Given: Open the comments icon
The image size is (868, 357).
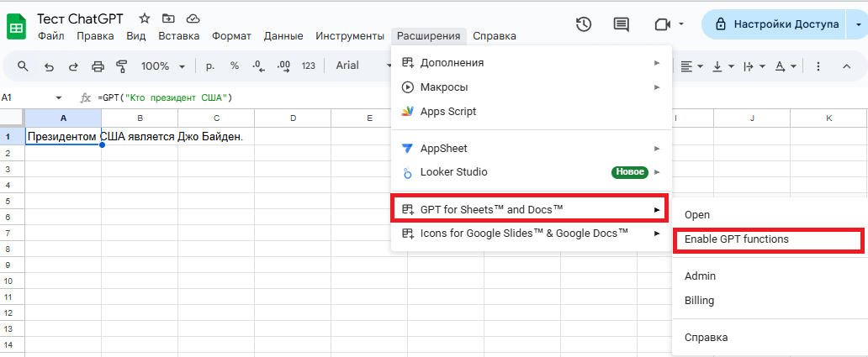Looking at the screenshot, I should pyautogui.click(x=621, y=24).
